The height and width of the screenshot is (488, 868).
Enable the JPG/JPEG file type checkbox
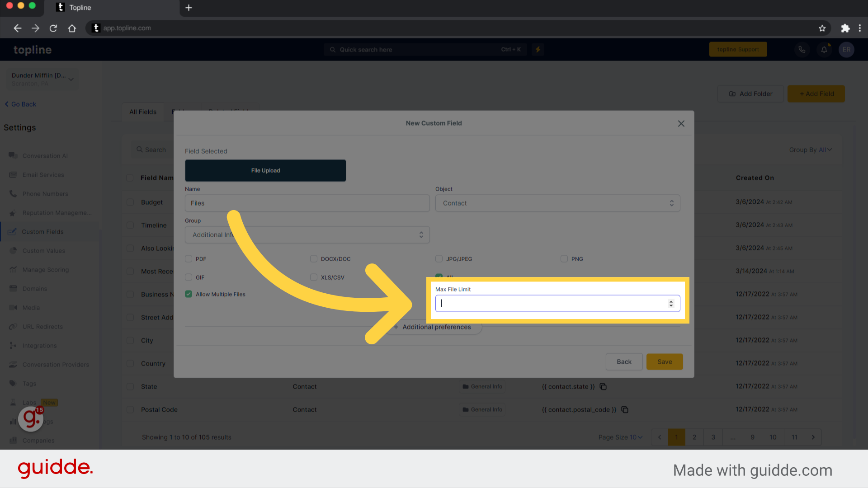tap(439, 258)
